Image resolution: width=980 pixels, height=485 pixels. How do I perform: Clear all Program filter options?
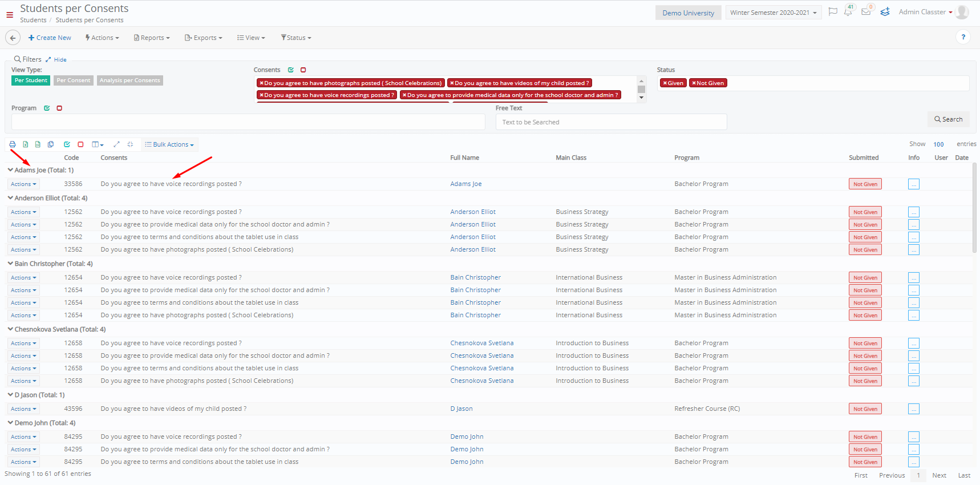click(x=59, y=108)
